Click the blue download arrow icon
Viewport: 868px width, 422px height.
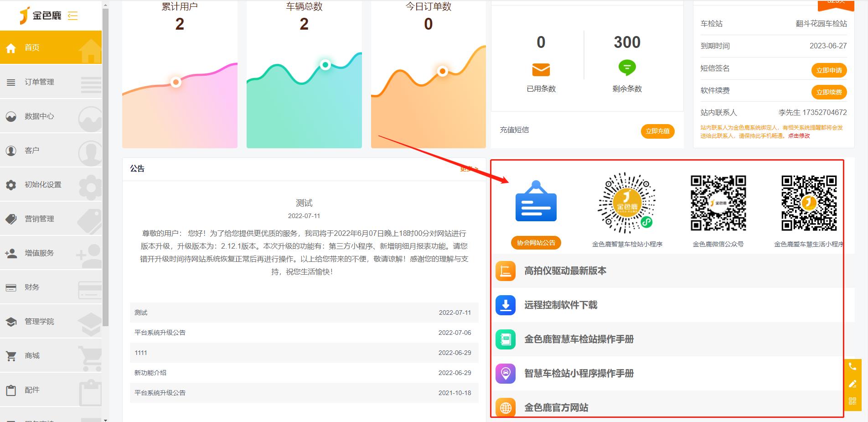point(506,305)
